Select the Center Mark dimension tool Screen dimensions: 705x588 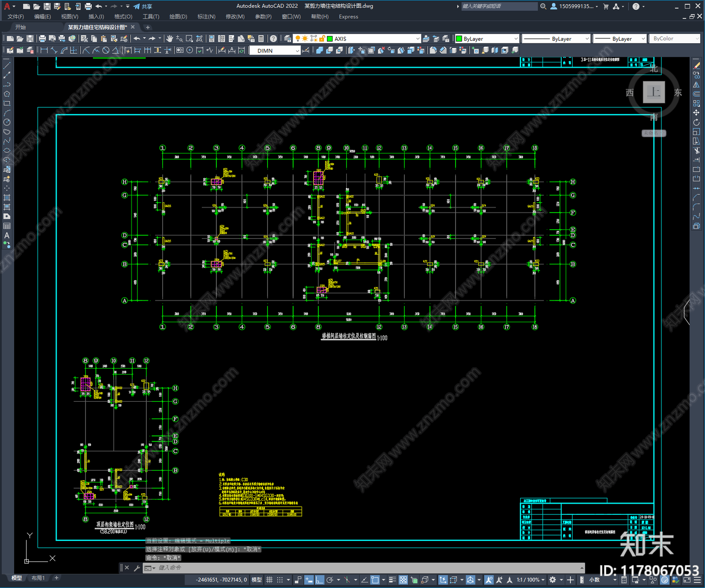[x=189, y=50]
